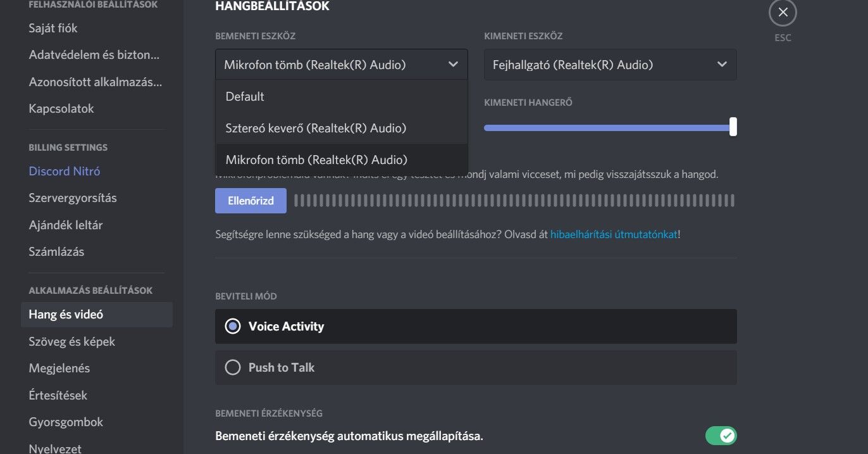The image size is (868, 454).
Task: Choose Default from the input device list
Action: 342,96
